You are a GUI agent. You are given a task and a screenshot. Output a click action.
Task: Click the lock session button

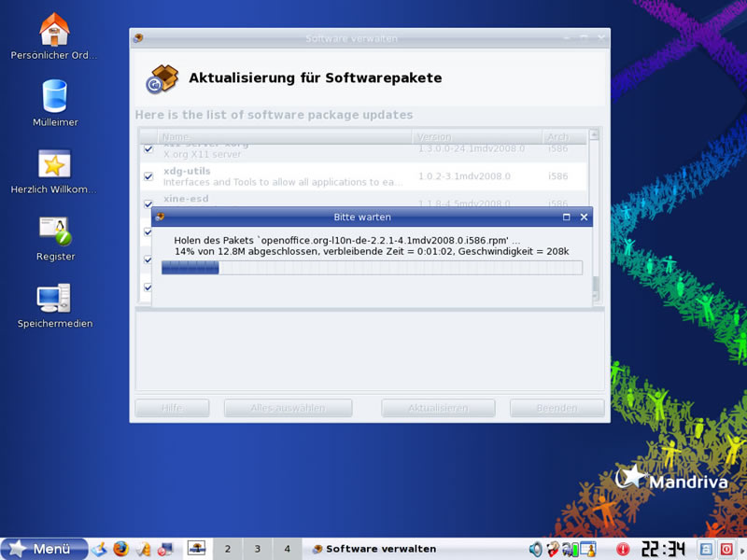tap(706, 549)
